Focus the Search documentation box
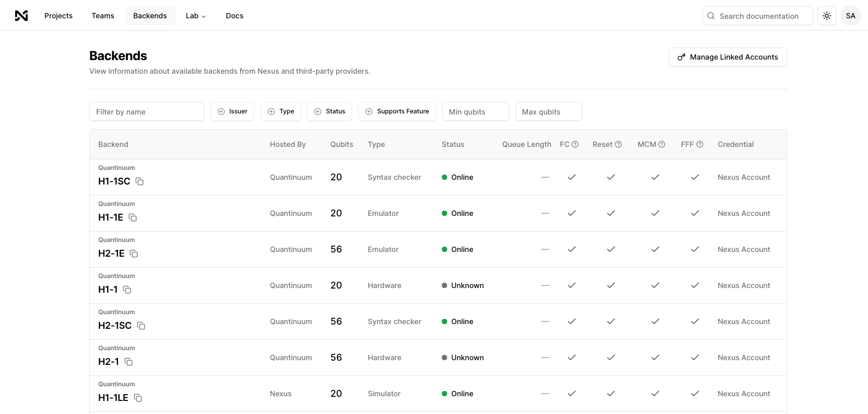The height and width of the screenshot is (414, 868). click(x=758, y=16)
